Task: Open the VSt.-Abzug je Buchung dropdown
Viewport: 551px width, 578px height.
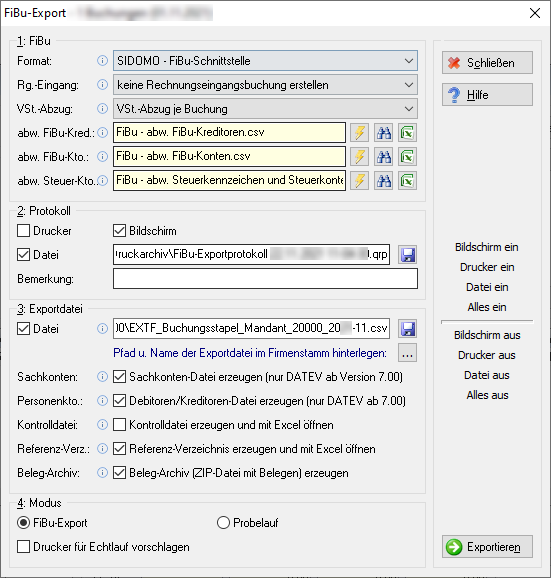Action: click(x=265, y=109)
